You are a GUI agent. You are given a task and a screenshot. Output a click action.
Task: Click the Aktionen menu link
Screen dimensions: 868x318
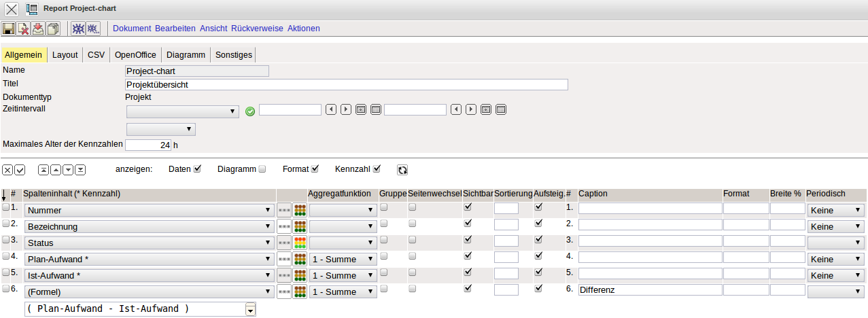point(303,29)
